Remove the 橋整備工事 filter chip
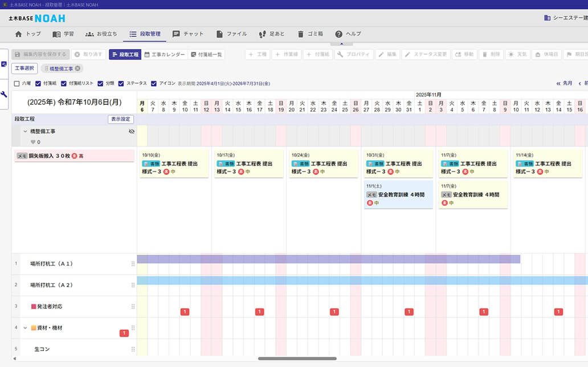The image size is (588, 367). point(77,68)
